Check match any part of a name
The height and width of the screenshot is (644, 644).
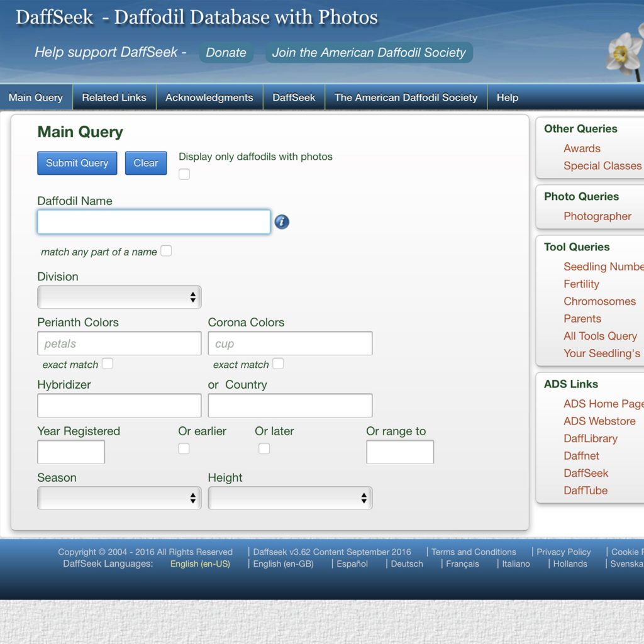click(166, 251)
